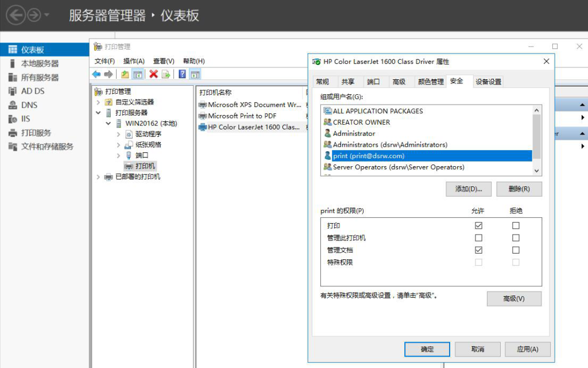588x368 pixels.
Task: Open the IIS sidebar icon
Action: coord(13,119)
